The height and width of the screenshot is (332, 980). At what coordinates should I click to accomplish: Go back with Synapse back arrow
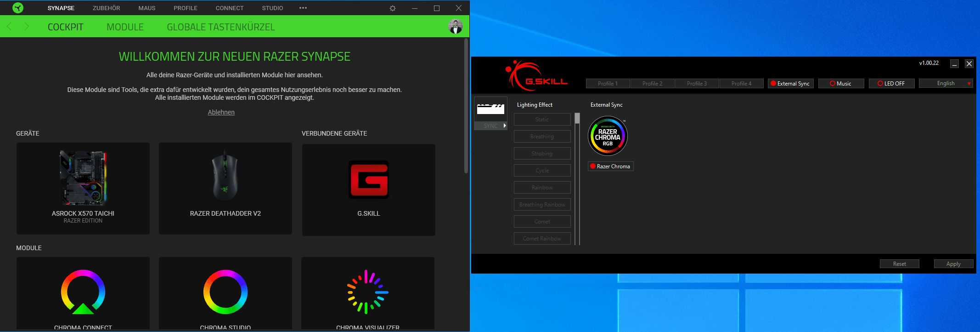(9, 27)
